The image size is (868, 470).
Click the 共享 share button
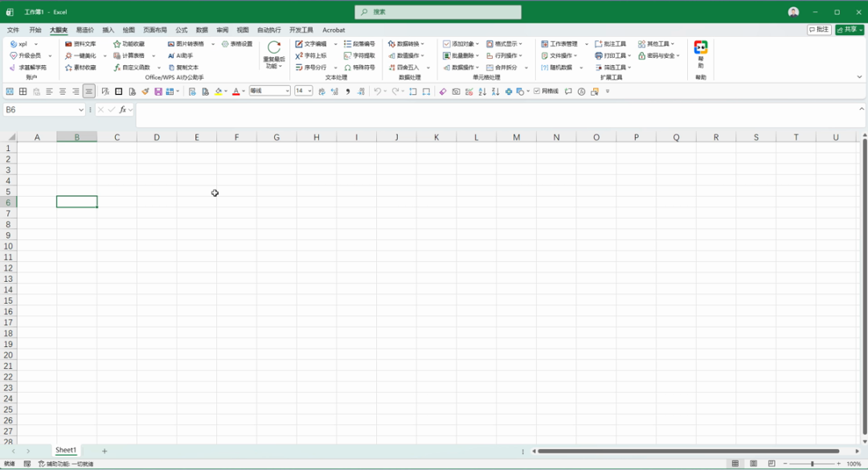click(850, 30)
